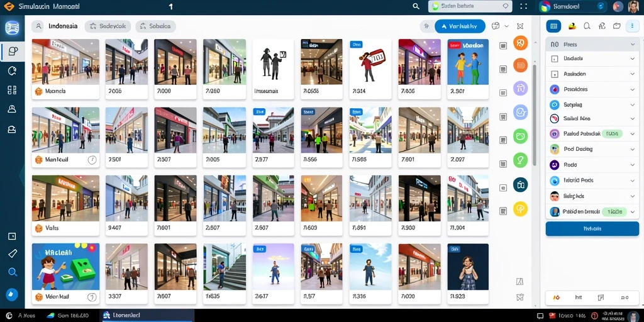The width and height of the screenshot is (644, 322).
Task: Open the silhouette Imesnais thumbnail card
Action: click(273, 69)
